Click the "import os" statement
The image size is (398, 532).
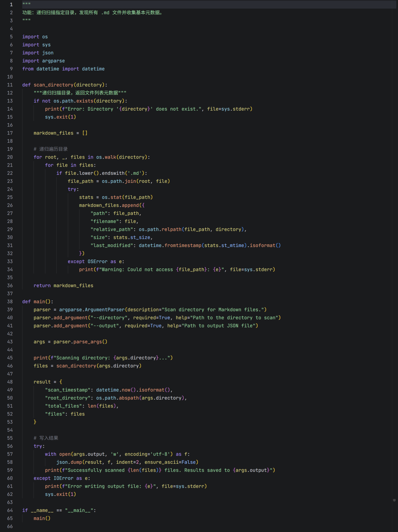click(35, 37)
